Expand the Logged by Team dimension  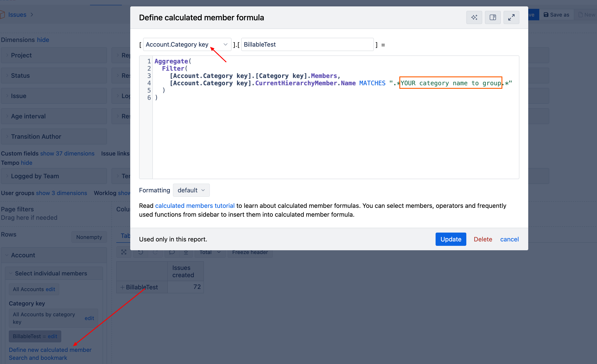click(x=7, y=176)
